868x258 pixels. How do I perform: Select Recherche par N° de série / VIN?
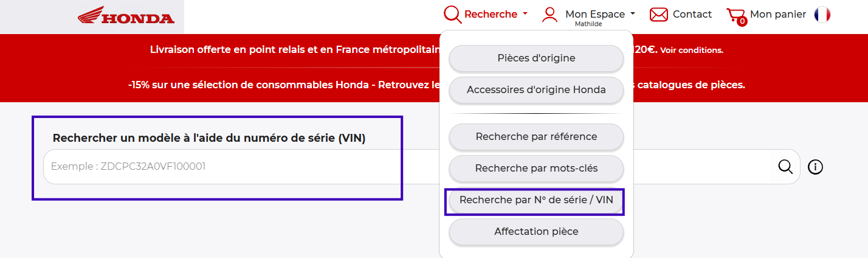[x=536, y=200]
